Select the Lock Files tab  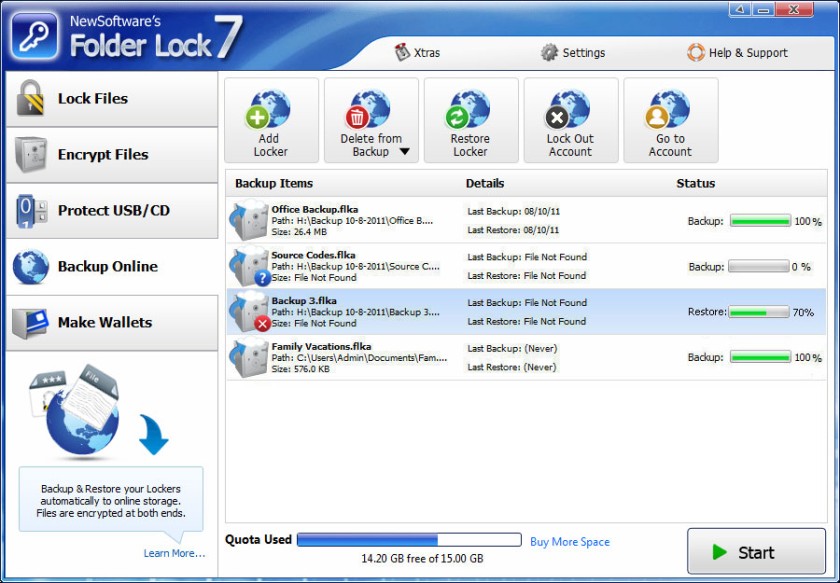coord(111,99)
